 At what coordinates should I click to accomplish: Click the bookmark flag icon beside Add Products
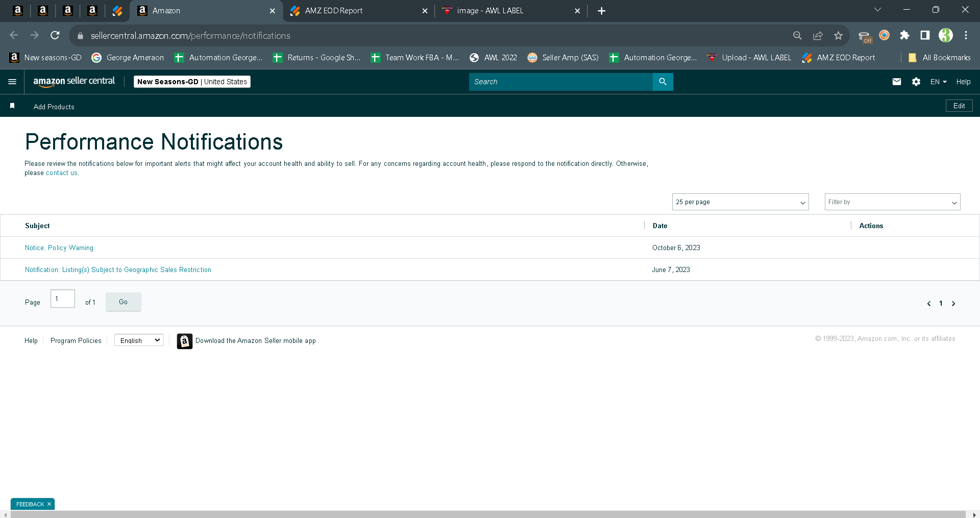(12, 106)
